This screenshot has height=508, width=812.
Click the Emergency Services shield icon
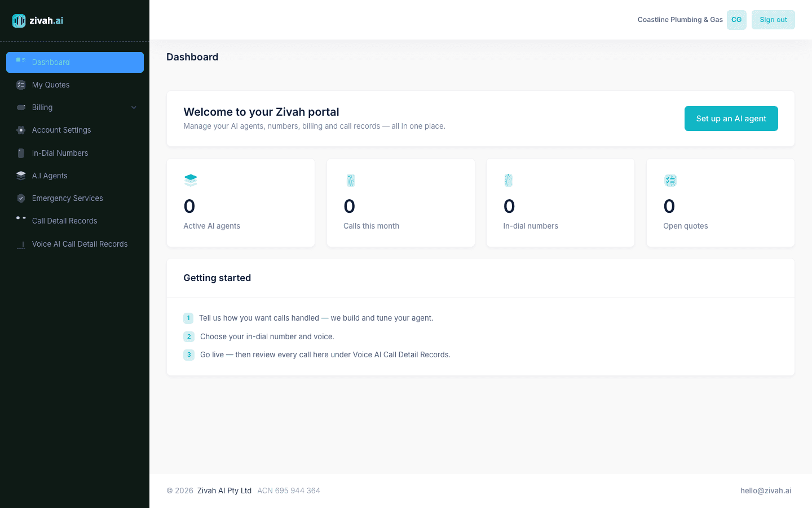(21, 198)
